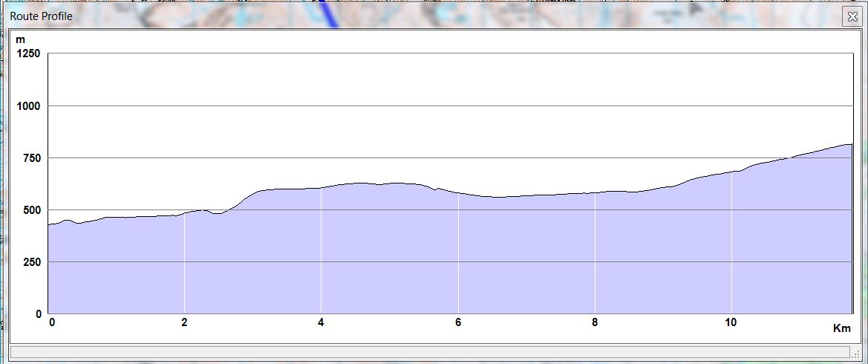The width and height of the screenshot is (868, 364).
Task: Click the 2 km distance axis label
Action: (x=184, y=322)
